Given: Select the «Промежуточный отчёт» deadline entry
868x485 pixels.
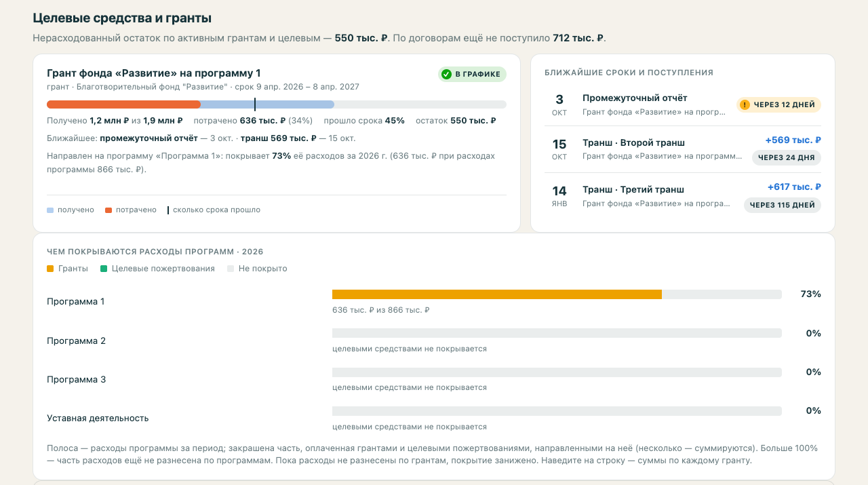Looking at the screenshot, I should (684, 104).
